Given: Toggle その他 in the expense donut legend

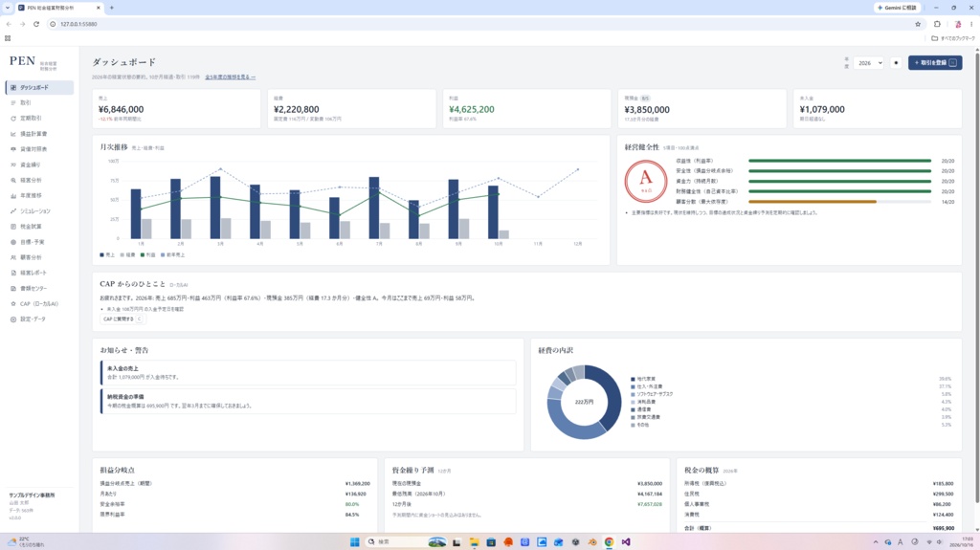Looking at the screenshot, I should point(640,425).
